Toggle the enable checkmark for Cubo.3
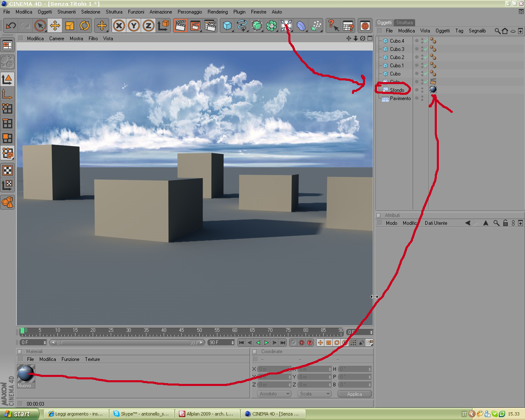 [x=426, y=49]
